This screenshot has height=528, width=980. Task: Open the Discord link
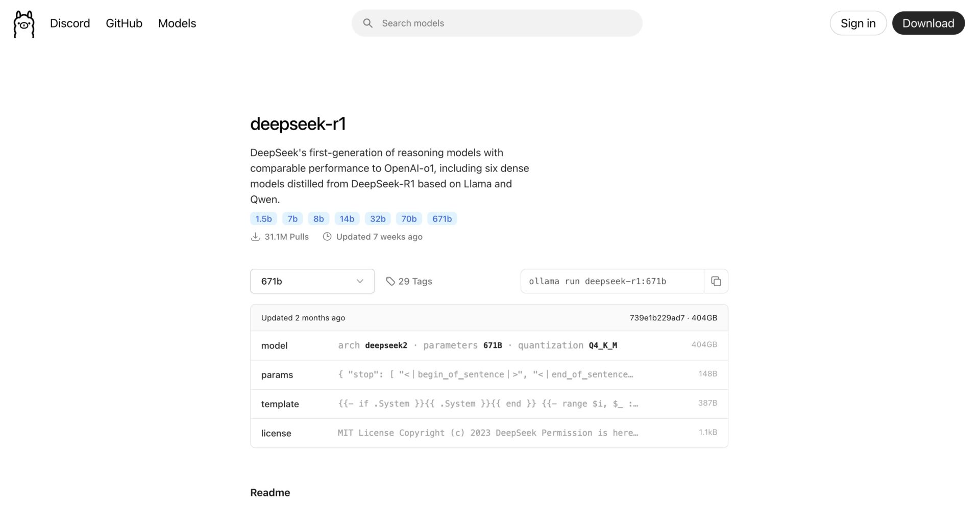[x=70, y=23]
